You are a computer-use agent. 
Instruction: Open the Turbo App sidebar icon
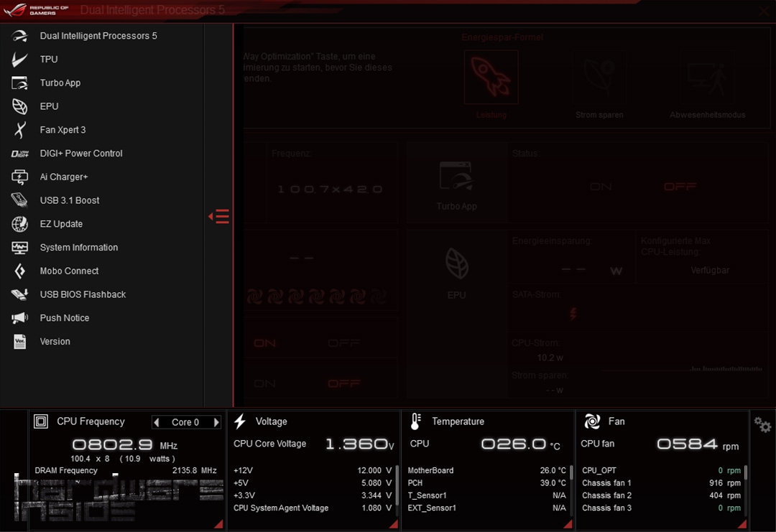pyautogui.click(x=20, y=83)
